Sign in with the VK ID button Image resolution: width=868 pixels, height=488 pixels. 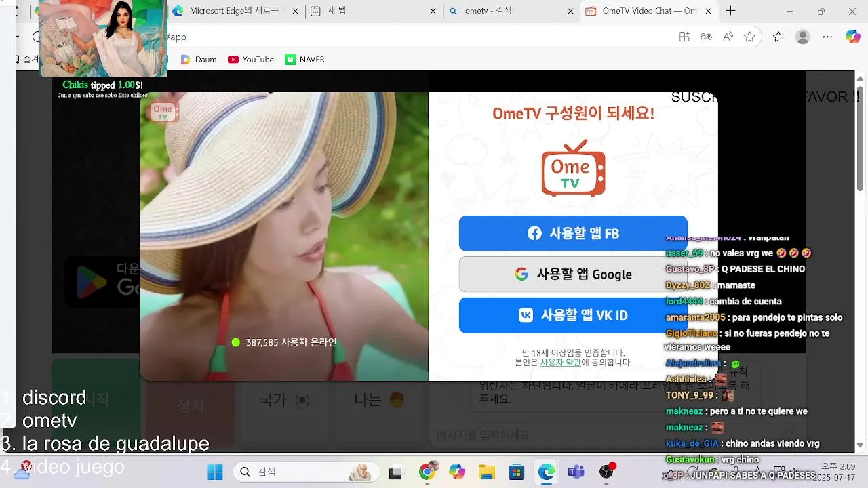tap(573, 315)
